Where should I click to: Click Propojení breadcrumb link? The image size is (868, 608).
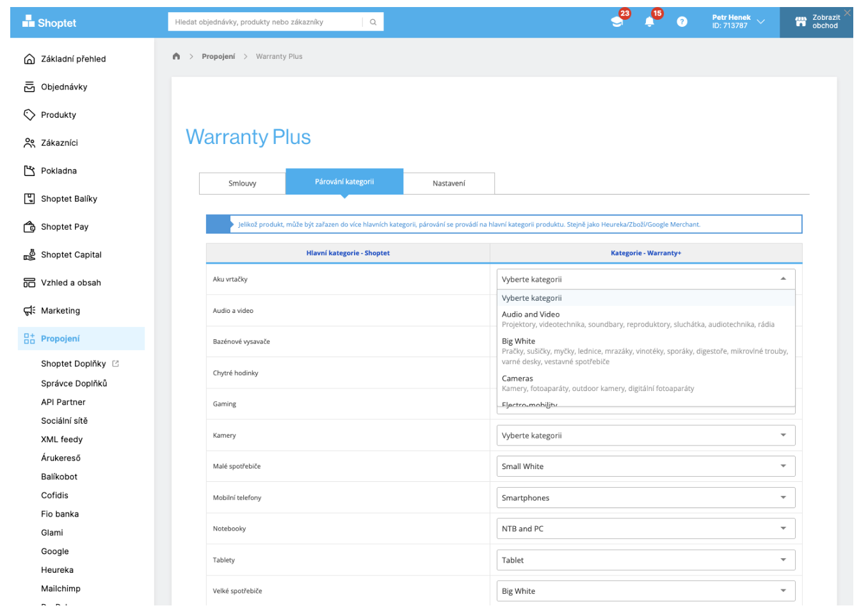coord(218,56)
